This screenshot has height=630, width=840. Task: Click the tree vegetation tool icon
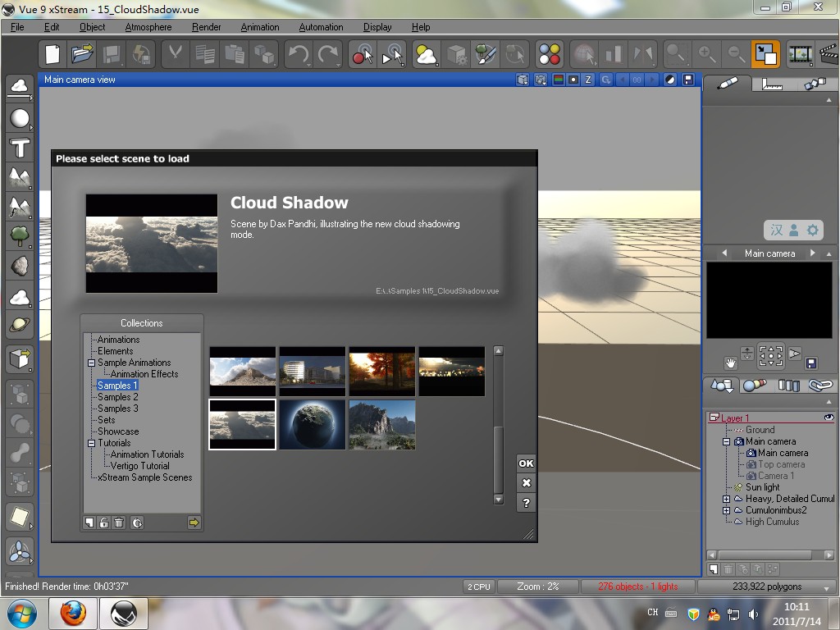20,237
